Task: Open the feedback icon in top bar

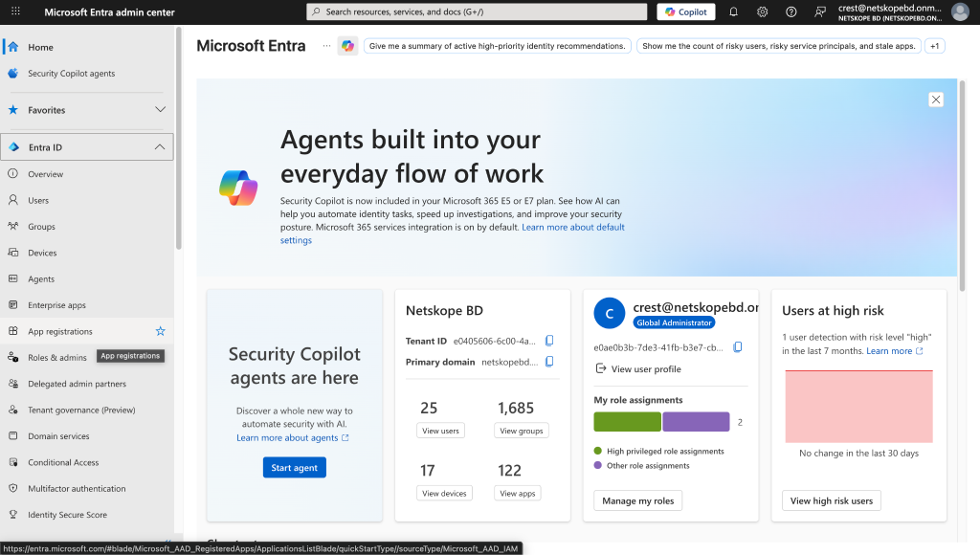Action: click(820, 11)
